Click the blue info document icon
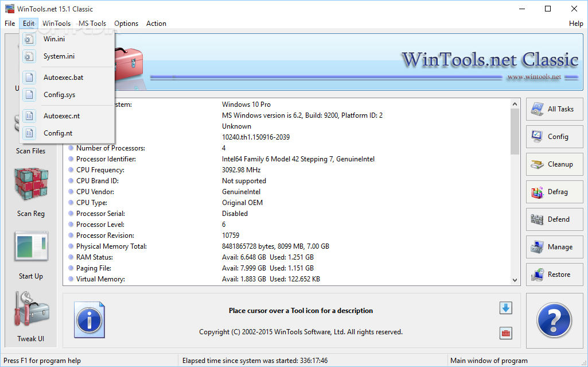Image resolution: width=588 pixels, height=367 pixels. pyautogui.click(x=89, y=320)
